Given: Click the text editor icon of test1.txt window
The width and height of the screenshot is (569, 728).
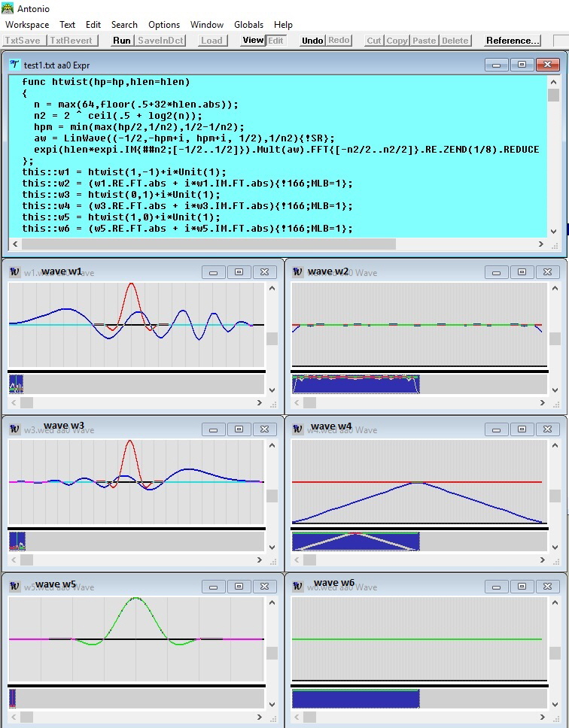Looking at the screenshot, I should pyautogui.click(x=14, y=65).
